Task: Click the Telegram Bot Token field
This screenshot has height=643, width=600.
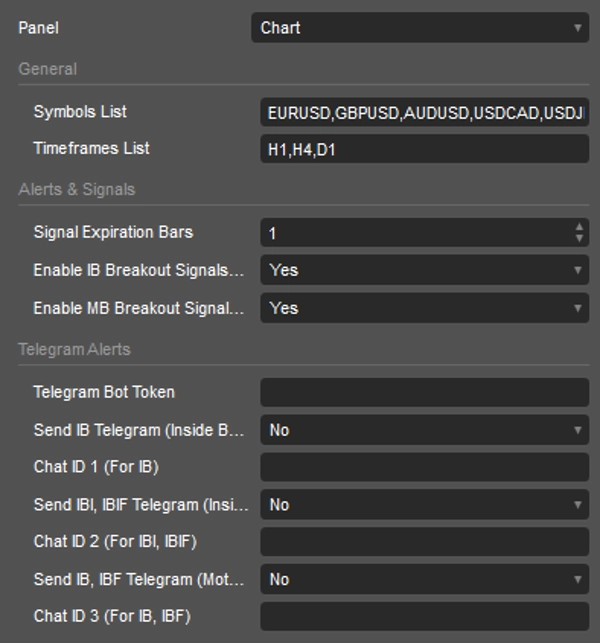Action: (424, 392)
